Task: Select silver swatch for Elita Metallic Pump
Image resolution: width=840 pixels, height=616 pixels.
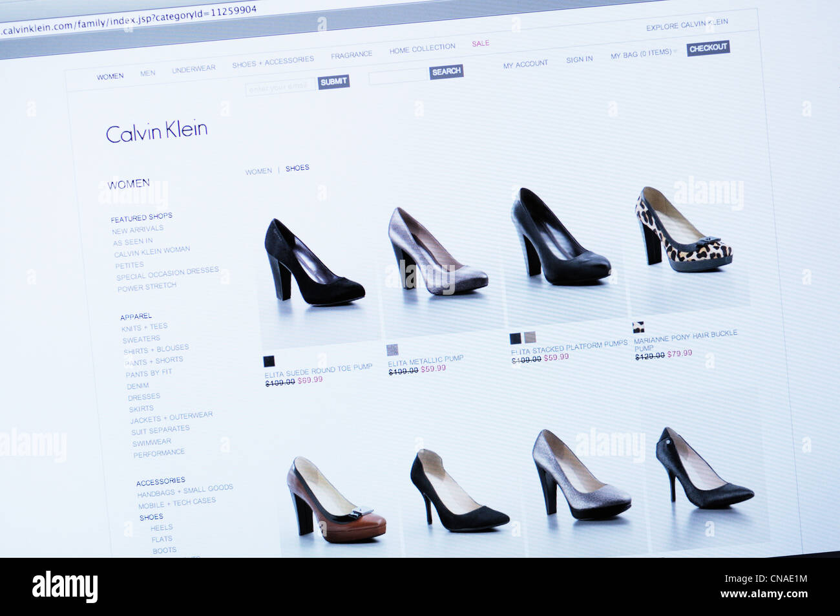Action: [x=392, y=350]
